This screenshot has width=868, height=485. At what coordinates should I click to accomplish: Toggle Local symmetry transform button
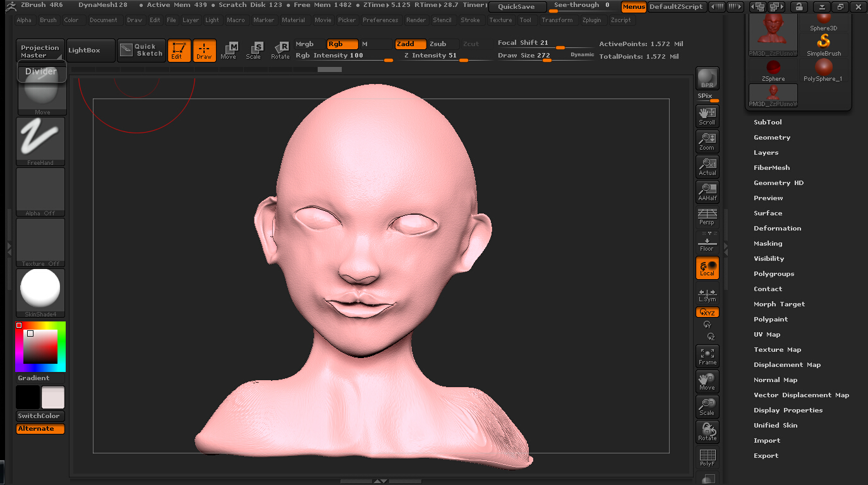coord(707,268)
